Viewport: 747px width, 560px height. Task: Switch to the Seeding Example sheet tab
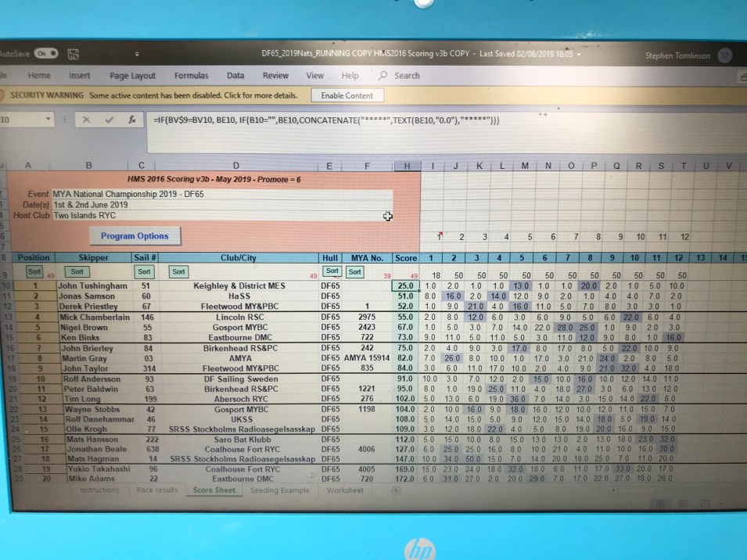tap(279, 490)
